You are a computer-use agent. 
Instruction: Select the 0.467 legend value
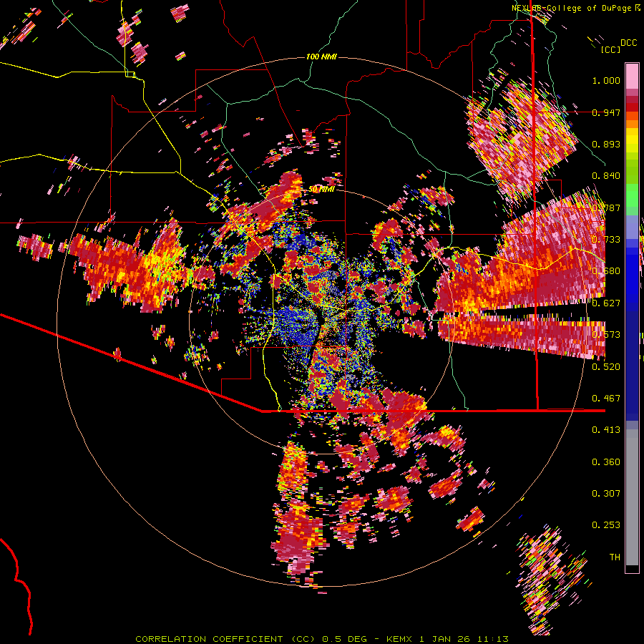point(606,398)
